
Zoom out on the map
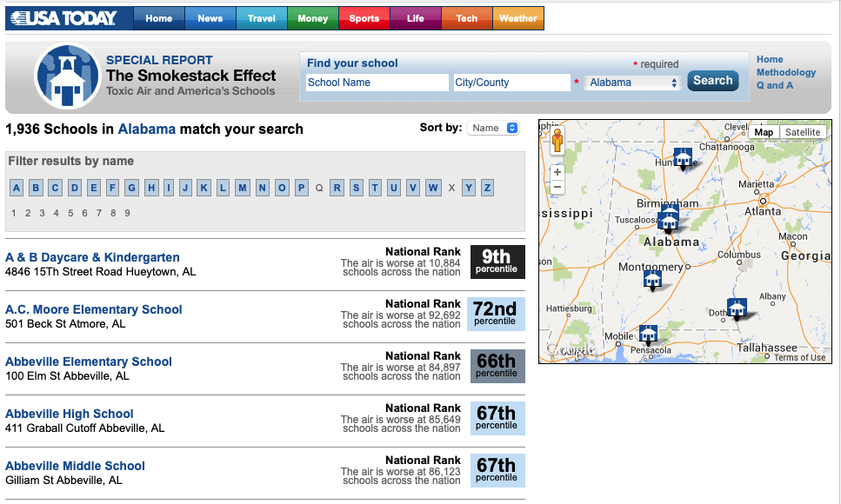pos(557,187)
